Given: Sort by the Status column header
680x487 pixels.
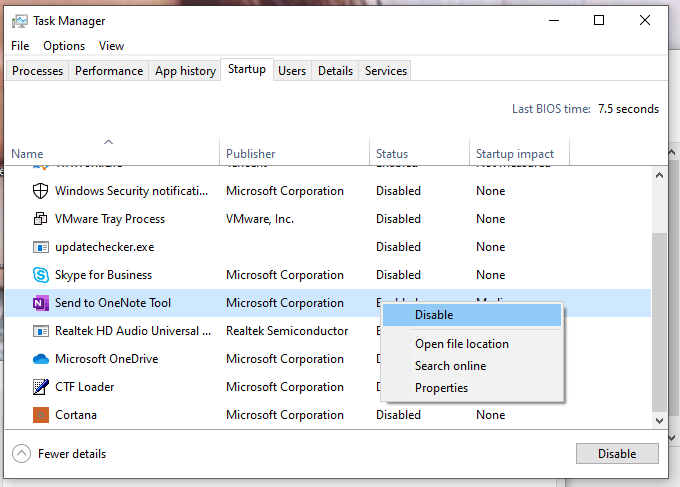Looking at the screenshot, I should (x=419, y=152).
